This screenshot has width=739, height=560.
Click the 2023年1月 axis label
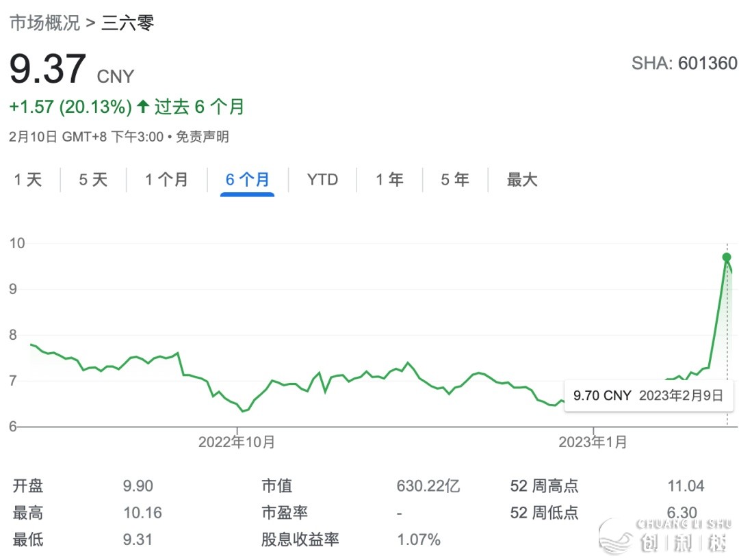click(x=593, y=442)
